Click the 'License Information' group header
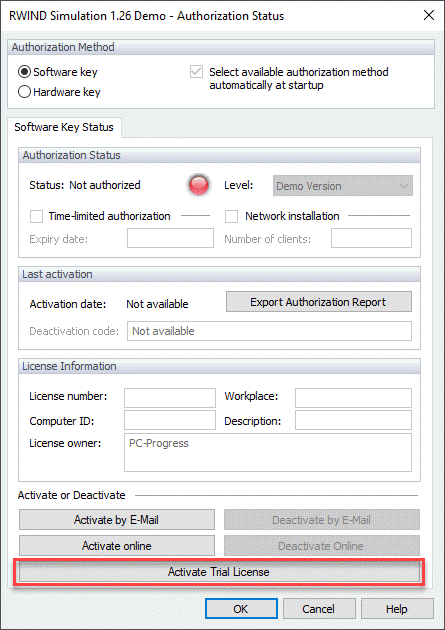 [x=219, y=366]
